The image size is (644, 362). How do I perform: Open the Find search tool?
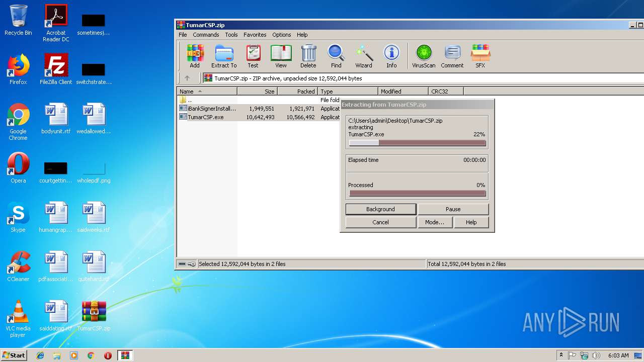(x=336, y=56)
